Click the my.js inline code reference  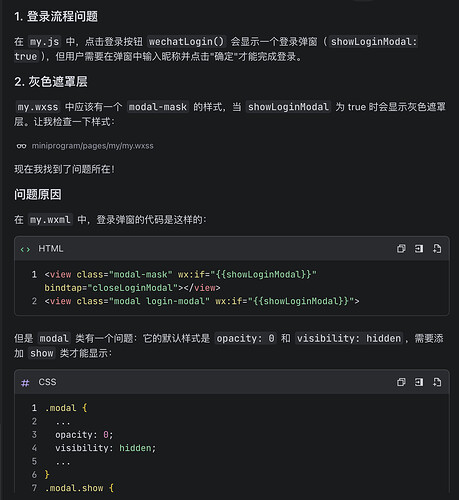45,42
